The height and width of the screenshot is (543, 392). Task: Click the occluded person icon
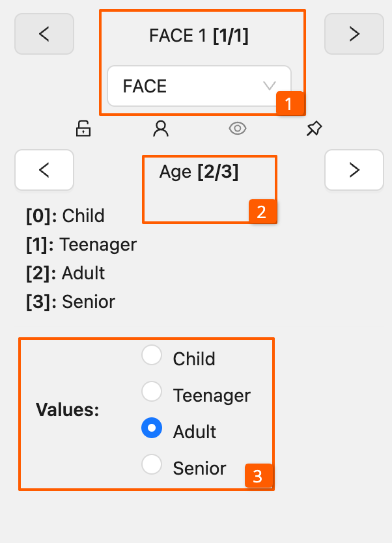(x=160, y=129)
